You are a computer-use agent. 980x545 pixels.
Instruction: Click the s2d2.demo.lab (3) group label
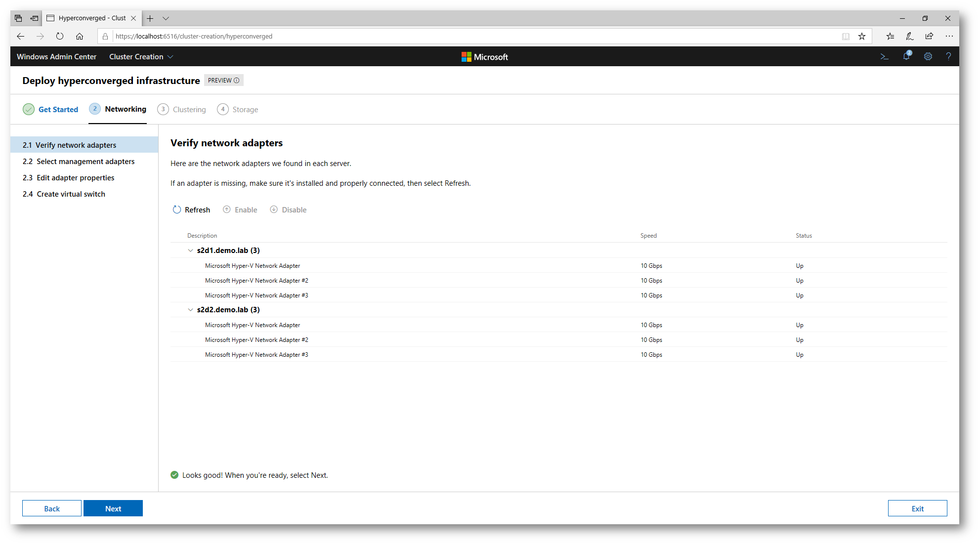228,310
